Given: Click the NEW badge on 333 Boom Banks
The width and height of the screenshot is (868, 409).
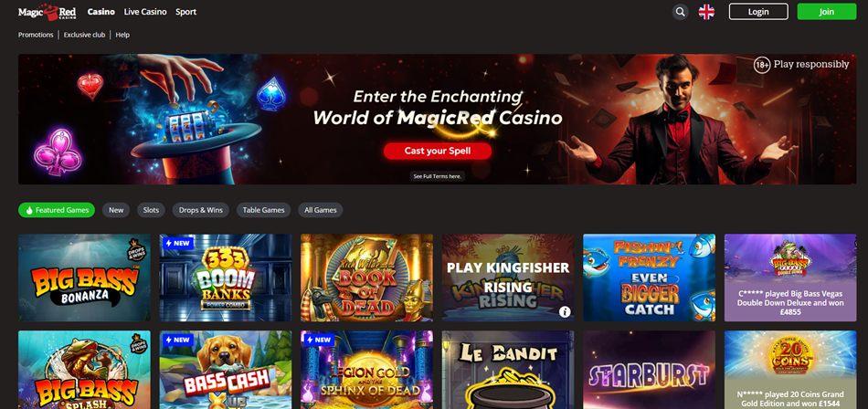Looking at the screenshot, I should point(177,243).
